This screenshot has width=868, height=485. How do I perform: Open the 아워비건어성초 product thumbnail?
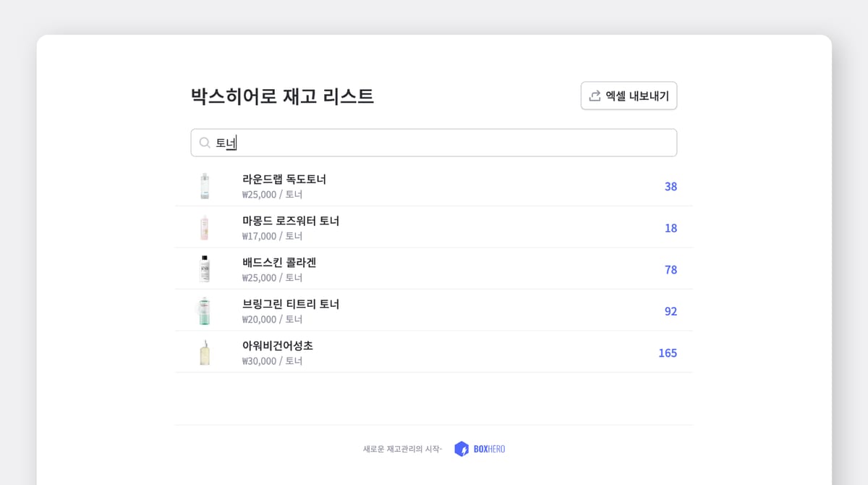[x=204, y=352]
